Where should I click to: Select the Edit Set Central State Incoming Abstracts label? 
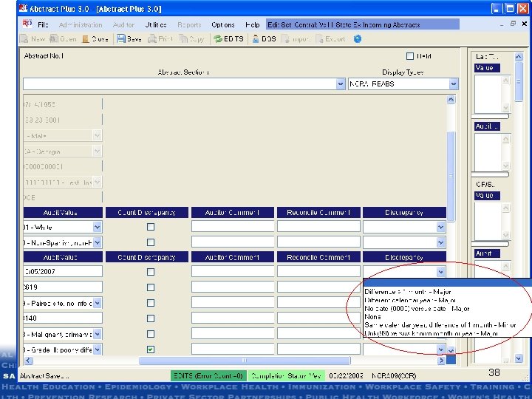pos(362,25)
